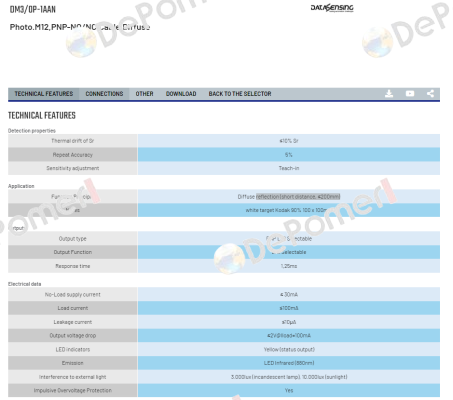The width and height of the screenshot is (453, 400).
Task: Select the Detection properties label
Action: [32, 131]
